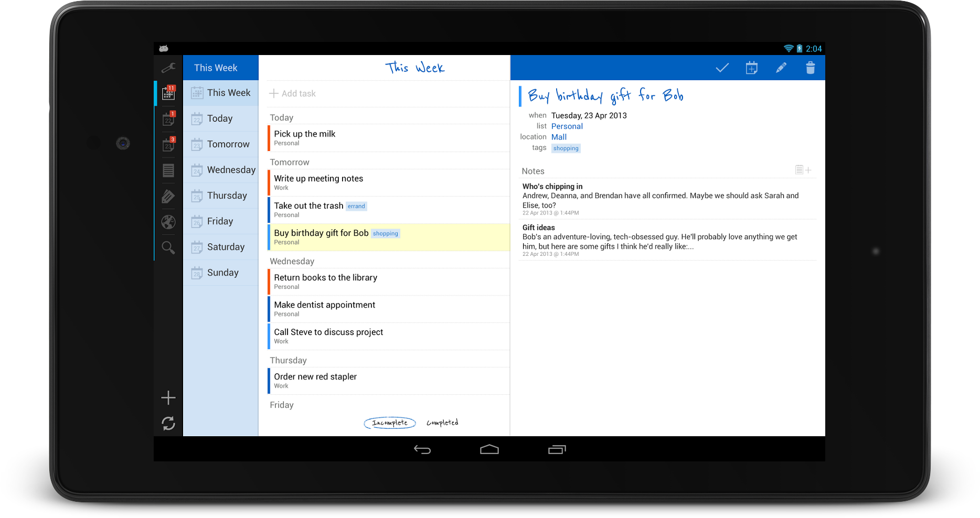Click the add note icon
The image size is (980, 518).
pyautogui.click(x=803, y=170)
